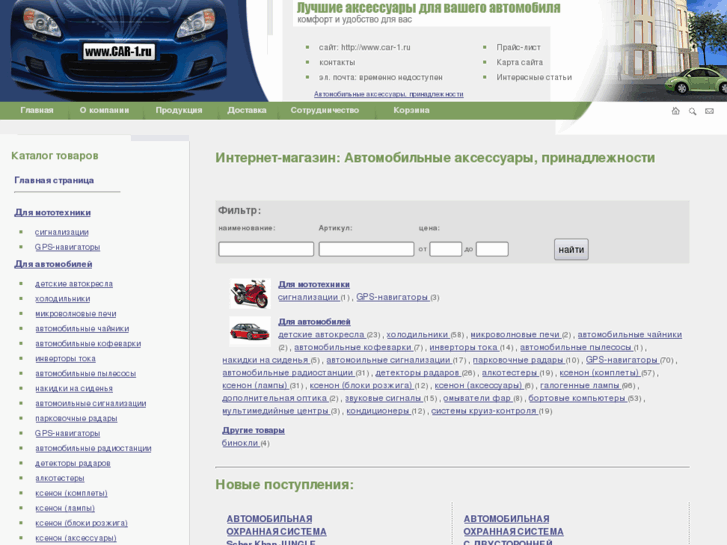Open микроволновые печи in sidebar

(76, 314)
